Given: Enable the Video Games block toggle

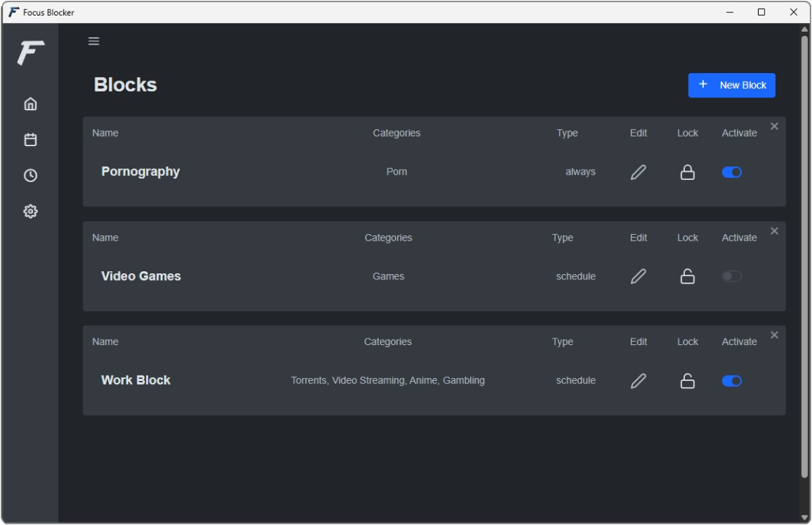Looking at the screenshot, I should (732, 277).
